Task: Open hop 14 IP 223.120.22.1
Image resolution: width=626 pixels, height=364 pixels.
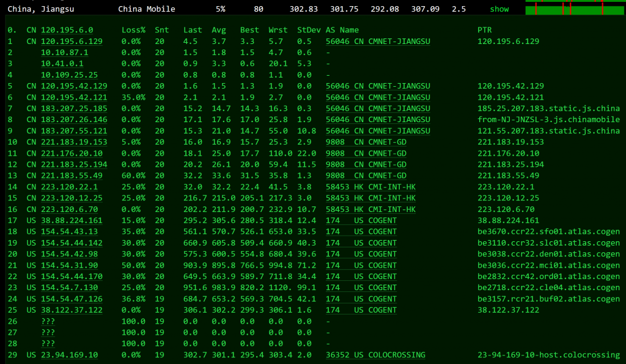Action: 70,187
